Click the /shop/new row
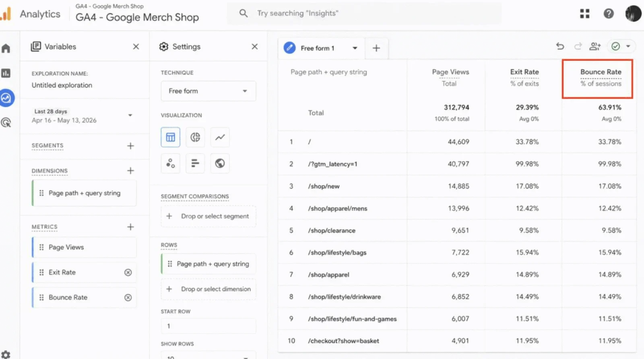 click(457, 186)
